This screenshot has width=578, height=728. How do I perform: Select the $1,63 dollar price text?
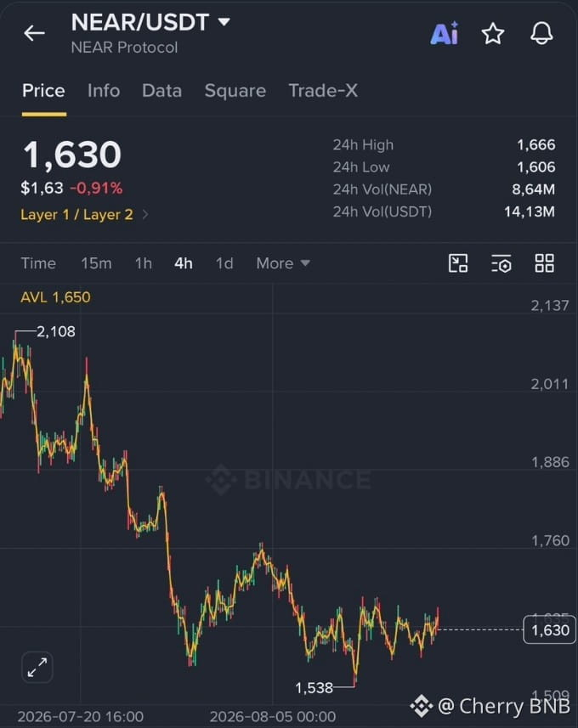[x=42, y=188]
